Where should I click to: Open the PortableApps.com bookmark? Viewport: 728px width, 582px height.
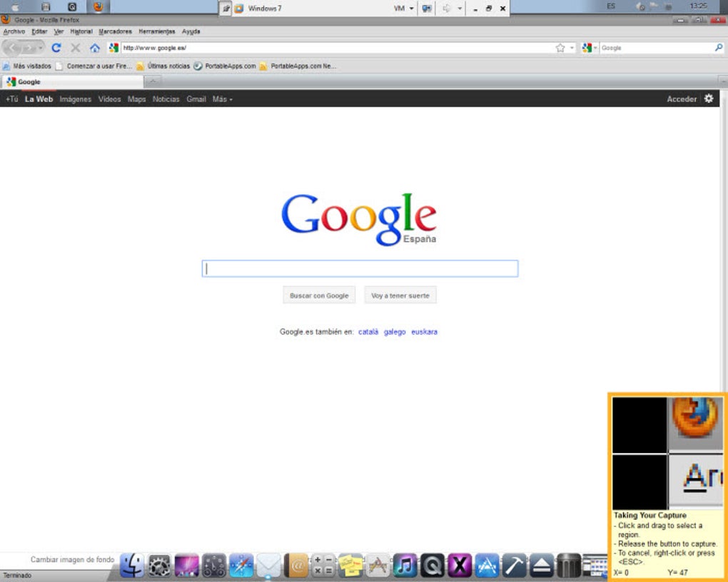coord(225,66)
